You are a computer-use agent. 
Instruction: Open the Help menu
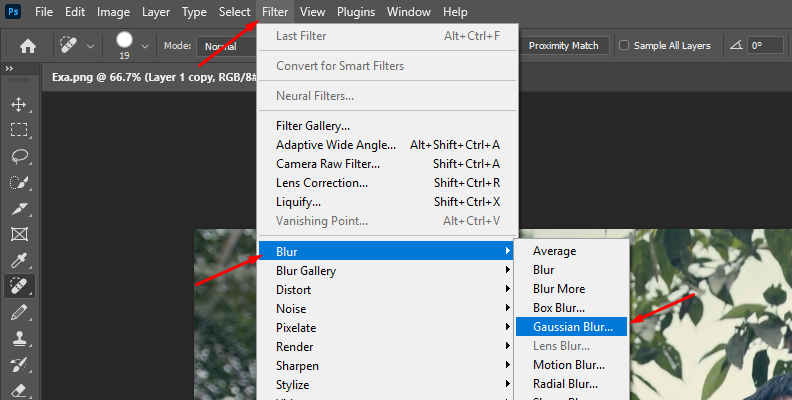pyautogui.click(x=455, y=12)
